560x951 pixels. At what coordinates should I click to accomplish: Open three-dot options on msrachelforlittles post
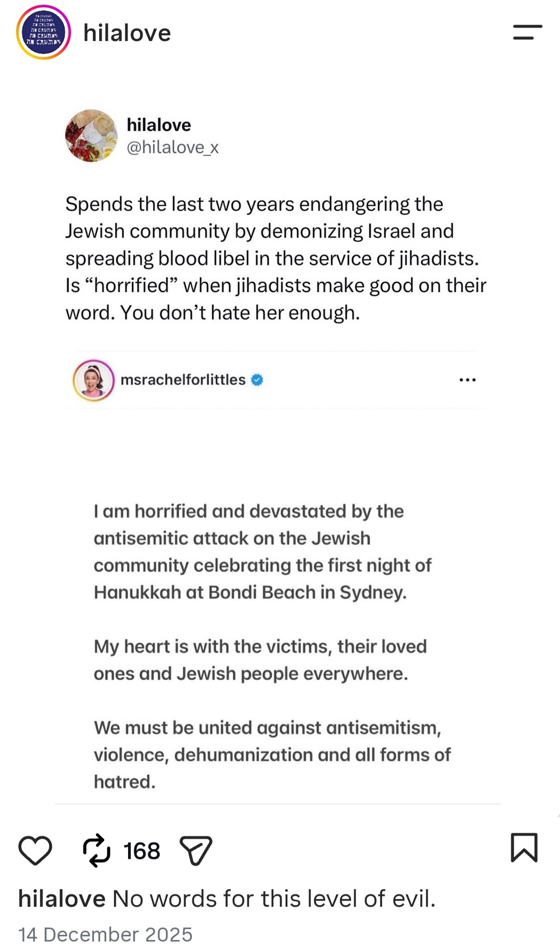tap(467, 380)
